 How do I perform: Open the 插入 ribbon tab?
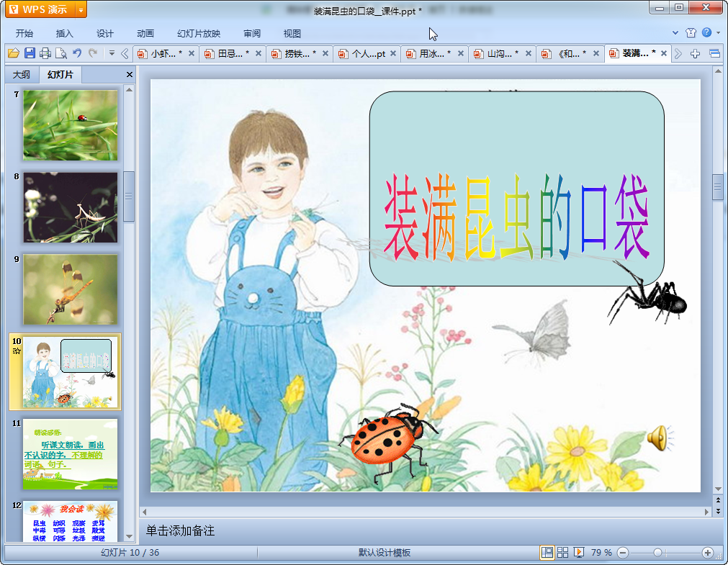click(x=65, y=33)
